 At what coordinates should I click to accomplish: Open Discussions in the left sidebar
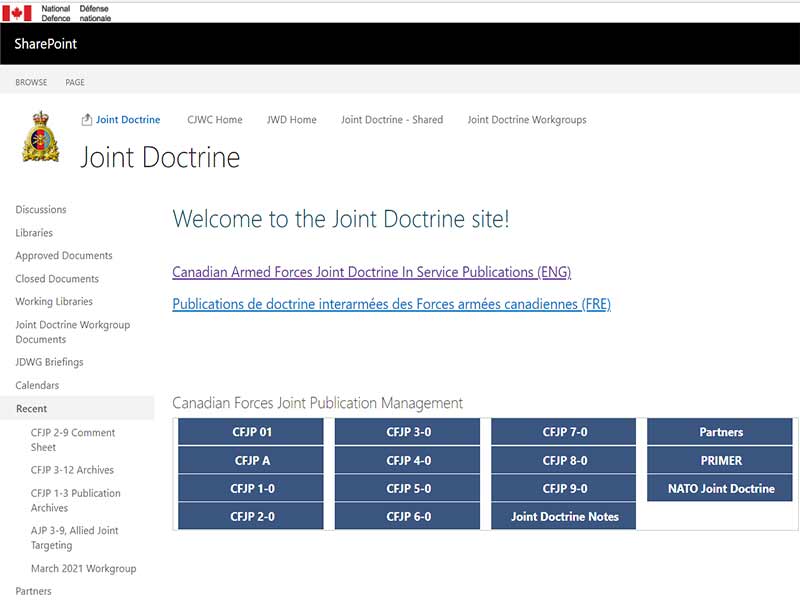[41, 210]
